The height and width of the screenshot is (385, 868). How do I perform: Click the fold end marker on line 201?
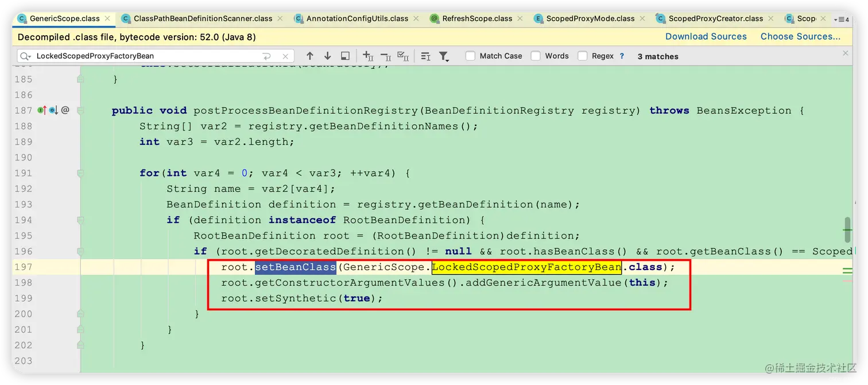[81, 329]
